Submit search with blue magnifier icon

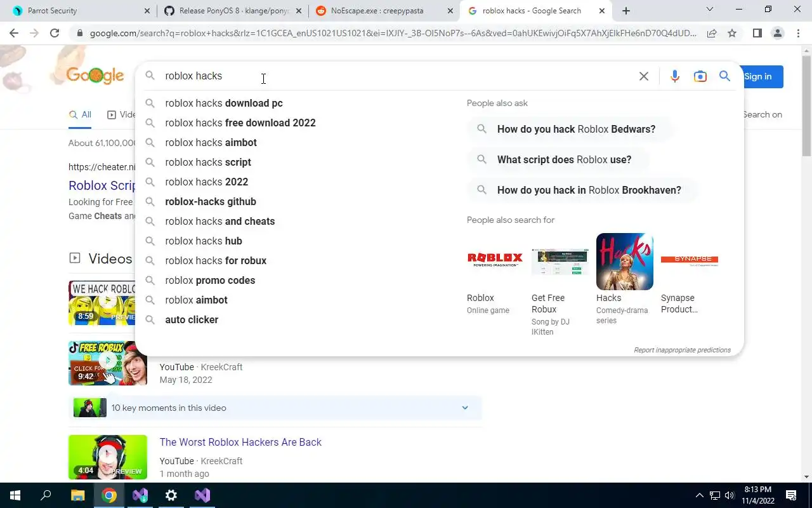[724, 76]
